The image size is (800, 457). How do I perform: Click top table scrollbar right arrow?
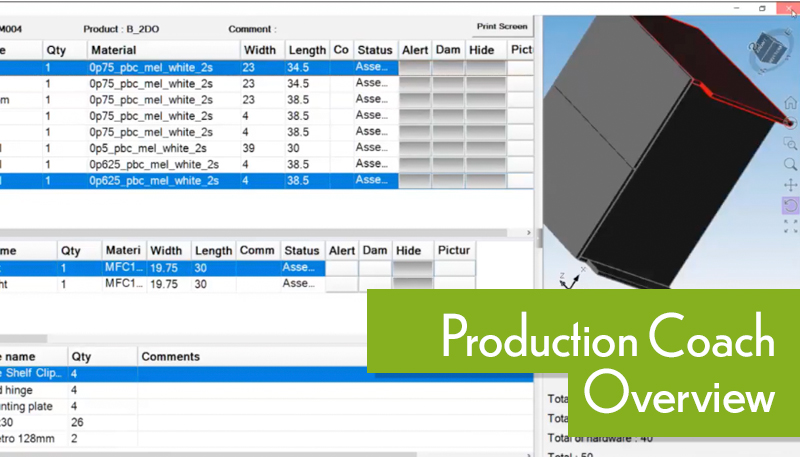(x=529, y=233)
